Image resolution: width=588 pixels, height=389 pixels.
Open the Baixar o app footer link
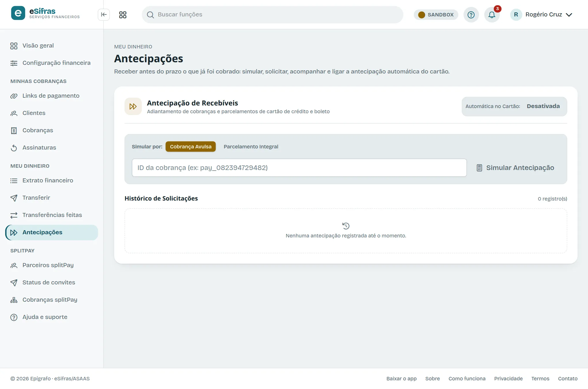tap(402, 379)
